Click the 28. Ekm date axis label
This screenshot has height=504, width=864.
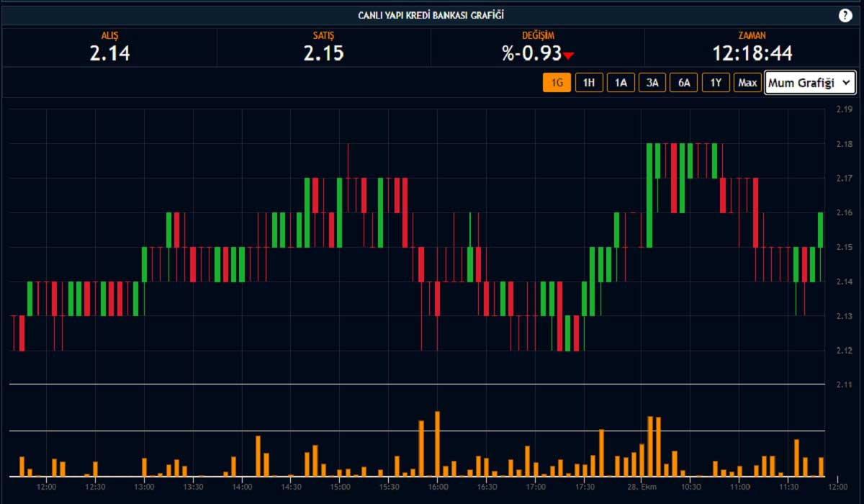coord(642,487)
